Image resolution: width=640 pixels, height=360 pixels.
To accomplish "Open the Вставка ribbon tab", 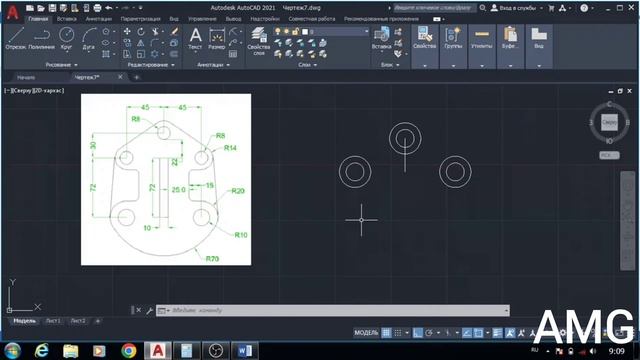I will click(x=67, y=19).
